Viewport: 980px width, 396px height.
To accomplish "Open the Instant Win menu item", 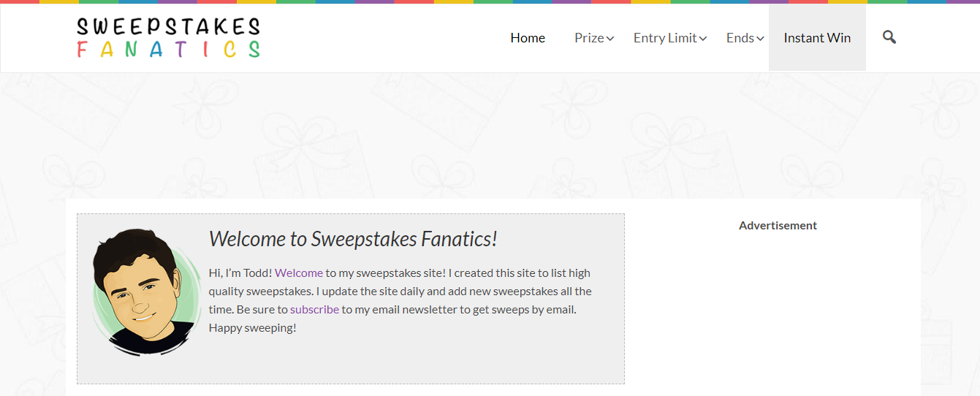I will (x=817, y=38).
